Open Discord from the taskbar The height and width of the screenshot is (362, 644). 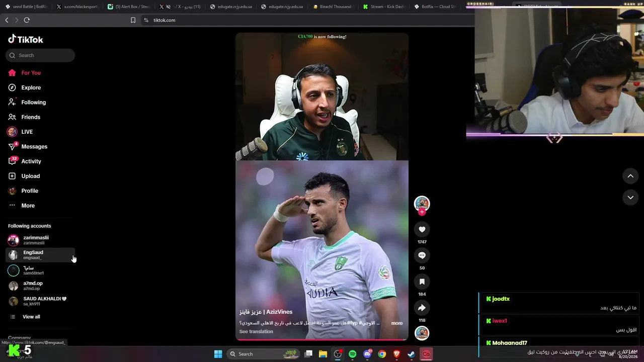tap(367, 354)
